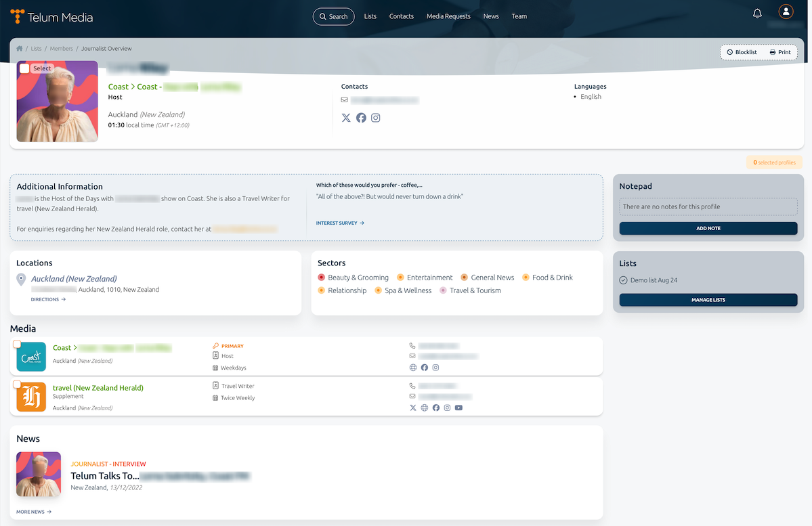Open the Telum Talks To news thumbnail
812x526 pixels.
click(x=39, y=475)
